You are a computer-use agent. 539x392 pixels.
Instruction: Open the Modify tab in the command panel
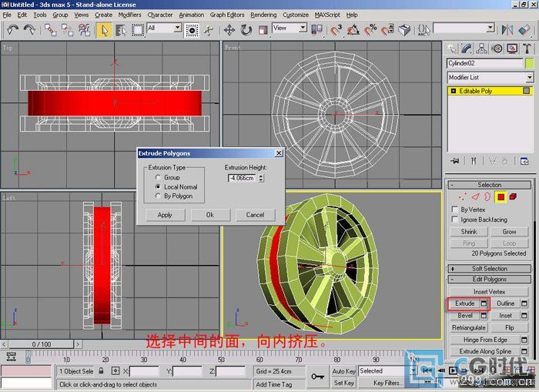pos(467,49)
